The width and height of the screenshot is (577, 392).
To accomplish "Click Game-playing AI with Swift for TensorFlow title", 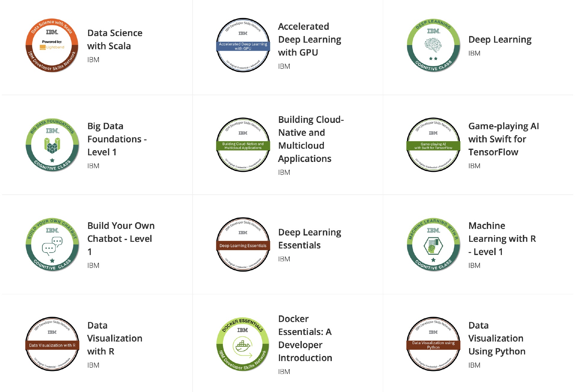I will [x=503, y=139].
